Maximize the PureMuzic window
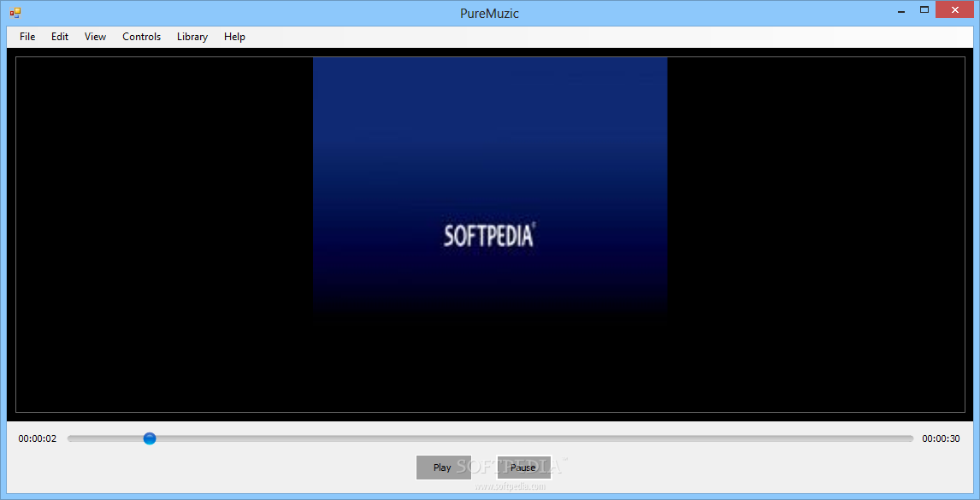 pos(924,10)
